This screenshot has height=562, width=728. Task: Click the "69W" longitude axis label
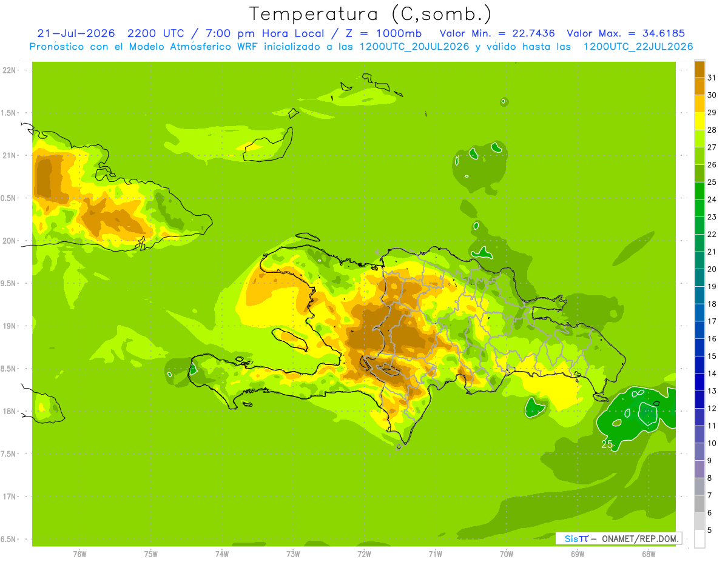click(578, 554)
